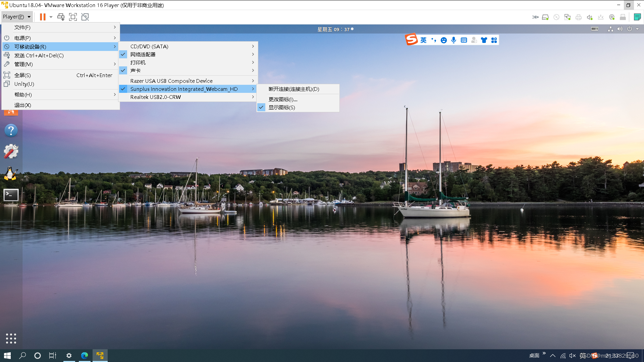
Task: Show Applications grid in Ubuntu dock
Action: (x=11, y=339)
